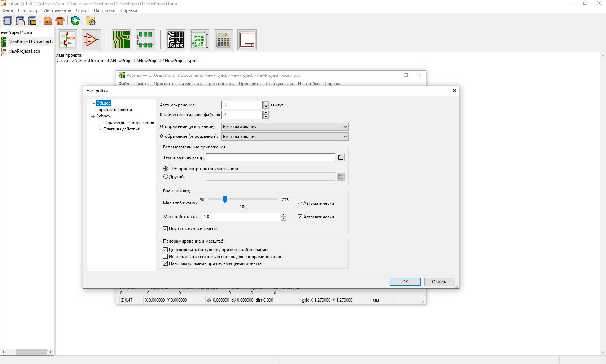The height and width of the screenshot is (364, 606).
Task: Decrease the canvas scale spinner
Action: (x=284, y=219)
